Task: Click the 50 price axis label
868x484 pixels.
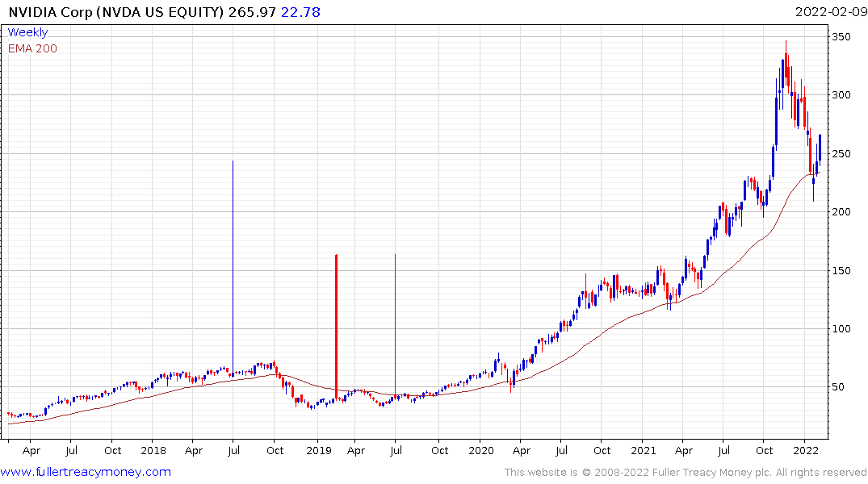Action: click(838, 387)
